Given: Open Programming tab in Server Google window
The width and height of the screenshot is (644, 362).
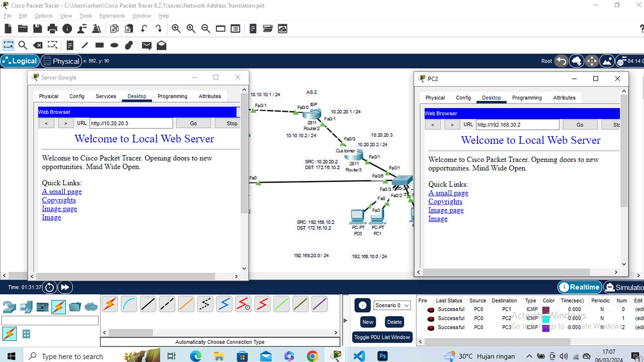Looking at the screenshot, I should click(172, 96).
